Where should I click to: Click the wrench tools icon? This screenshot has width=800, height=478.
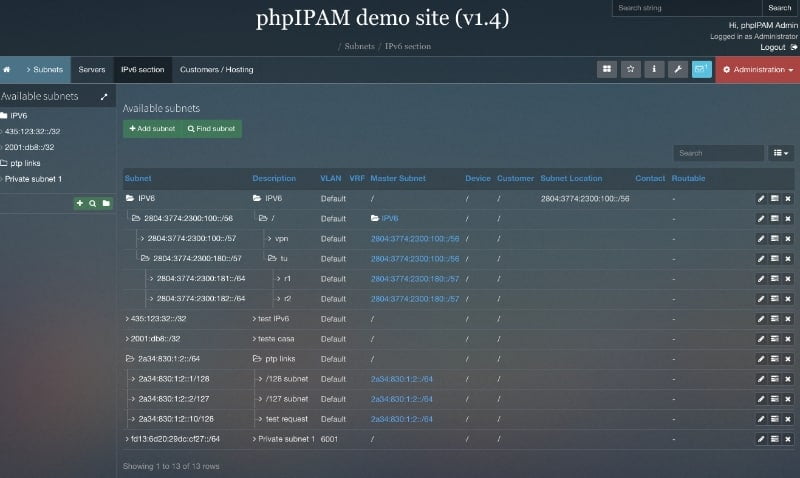[x=678, y=69]
